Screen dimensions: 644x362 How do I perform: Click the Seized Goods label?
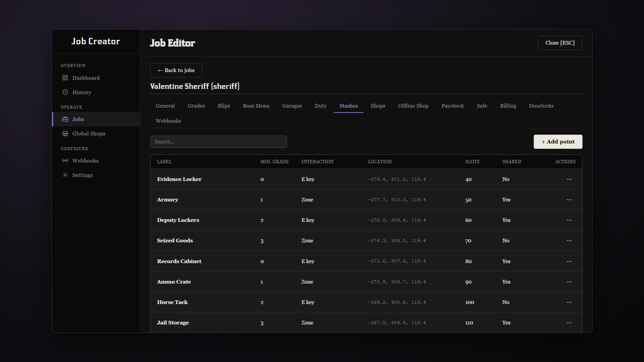click(x=175, y=241)
